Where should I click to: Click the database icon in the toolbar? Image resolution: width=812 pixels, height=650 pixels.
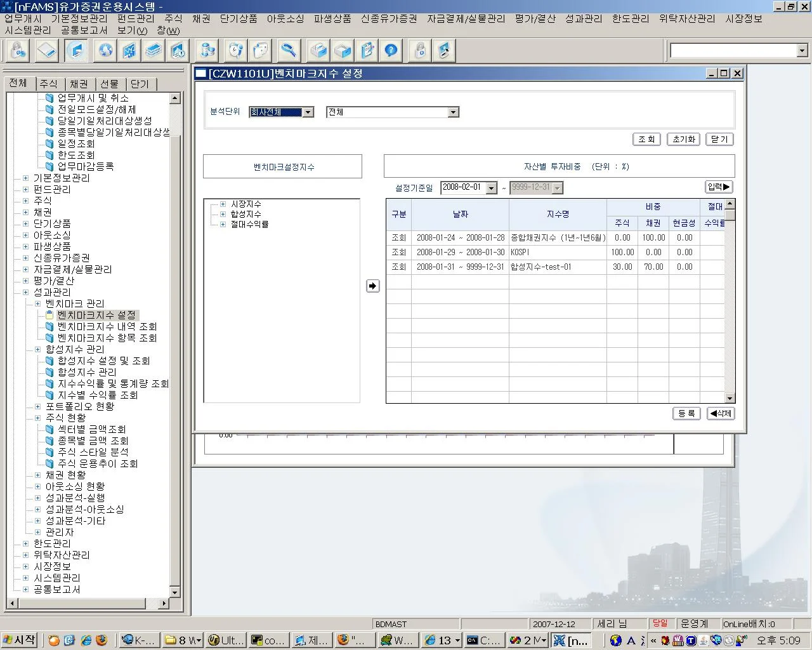(206, 51)
